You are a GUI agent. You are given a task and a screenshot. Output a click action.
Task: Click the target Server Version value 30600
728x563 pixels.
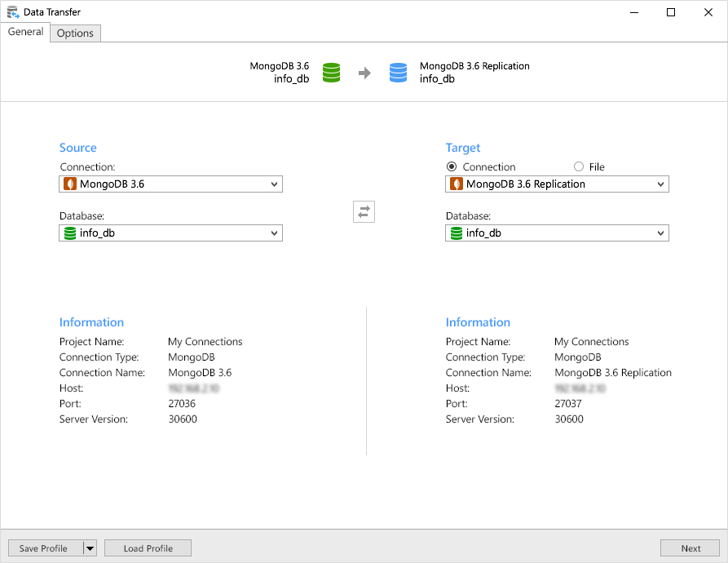pyautogui.click(x=569, y=419)
